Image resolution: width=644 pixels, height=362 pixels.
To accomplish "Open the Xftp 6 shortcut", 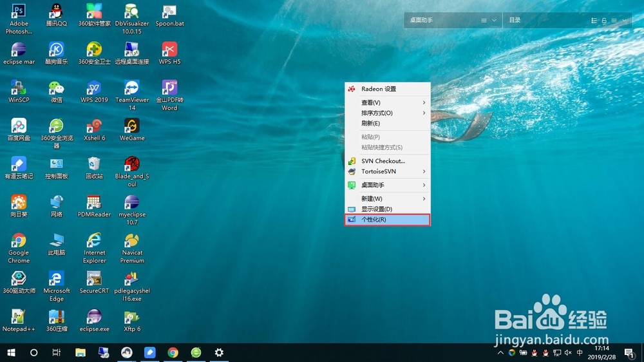I will tap(132, 321).
